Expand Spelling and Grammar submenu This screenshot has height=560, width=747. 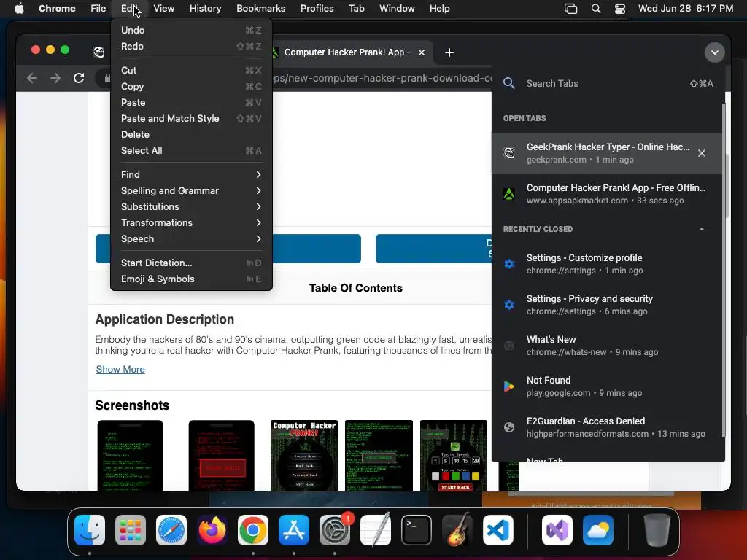point(191,190)
